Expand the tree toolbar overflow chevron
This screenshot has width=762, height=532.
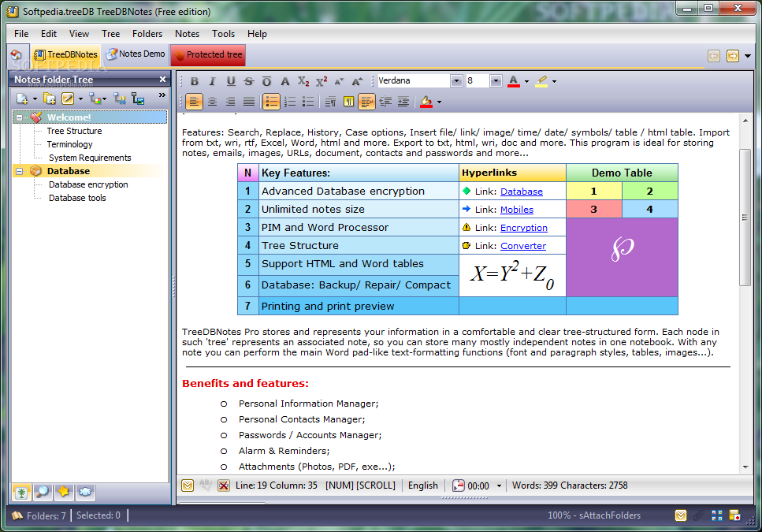point(162,95)
